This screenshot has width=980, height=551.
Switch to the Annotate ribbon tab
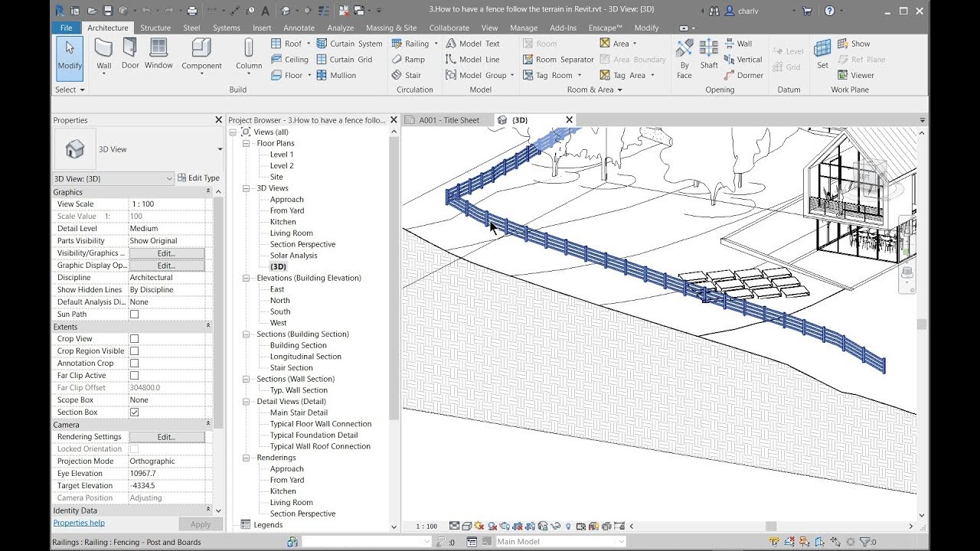299,28
